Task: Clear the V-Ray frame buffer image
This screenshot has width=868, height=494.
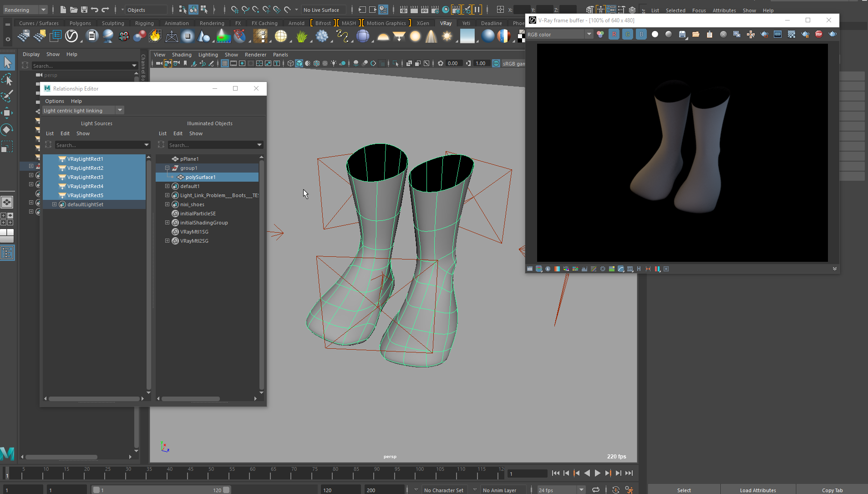Action: 723,34
